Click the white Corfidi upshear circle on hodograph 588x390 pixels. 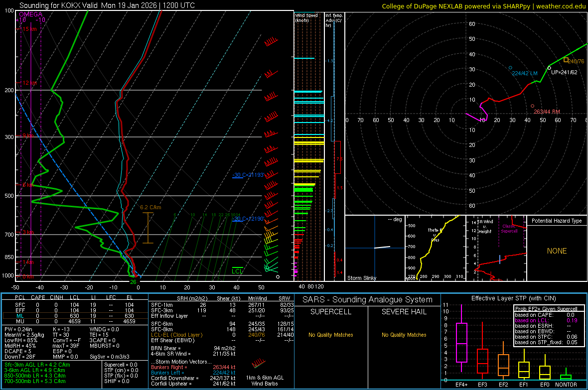(549, 68)
